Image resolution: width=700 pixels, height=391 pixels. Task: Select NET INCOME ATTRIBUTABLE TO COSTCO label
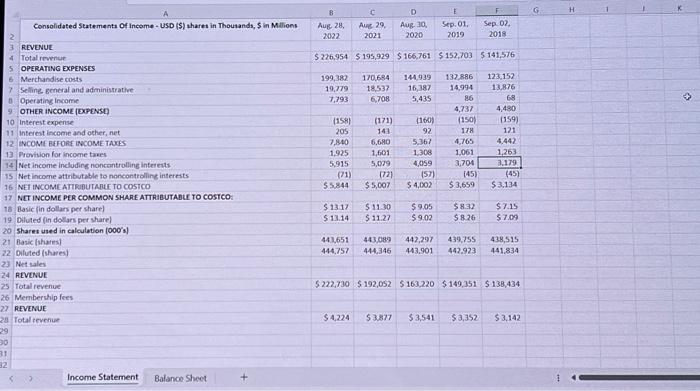tap(84, 187)
